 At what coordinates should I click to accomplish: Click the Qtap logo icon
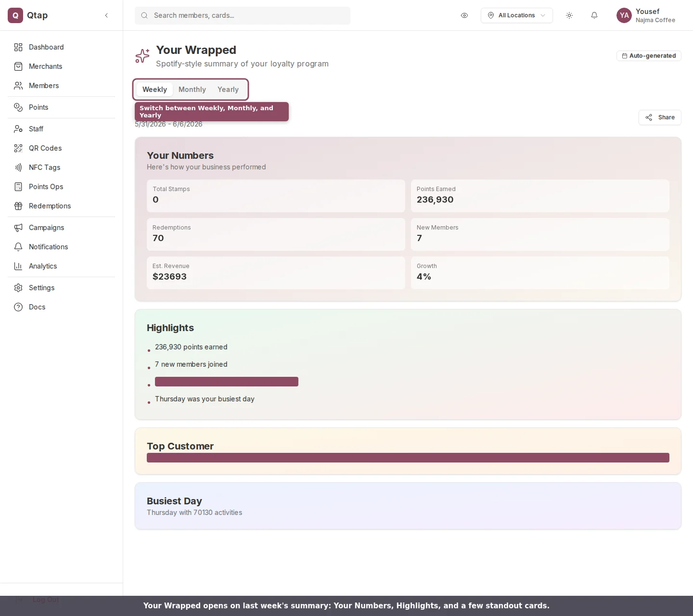[x=15, y=15]
